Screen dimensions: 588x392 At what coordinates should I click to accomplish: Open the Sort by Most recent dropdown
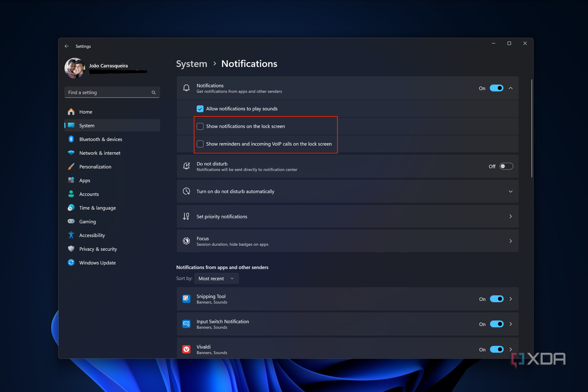click(216, 278)
